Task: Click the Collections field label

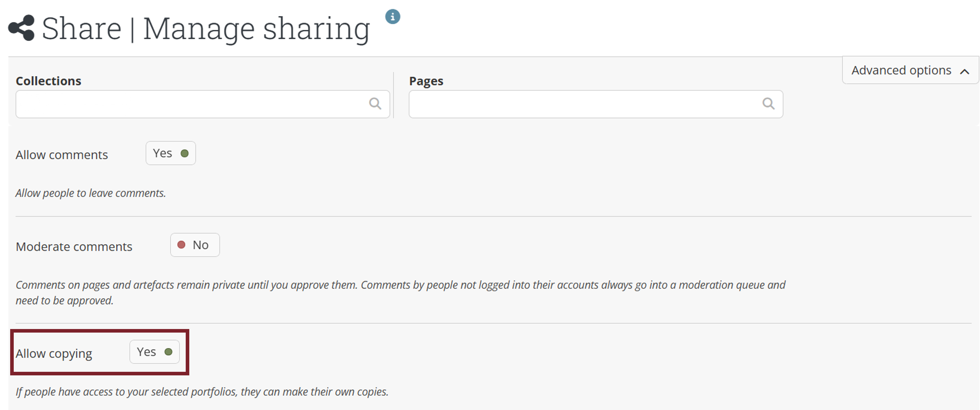Action: click(48, 81)
